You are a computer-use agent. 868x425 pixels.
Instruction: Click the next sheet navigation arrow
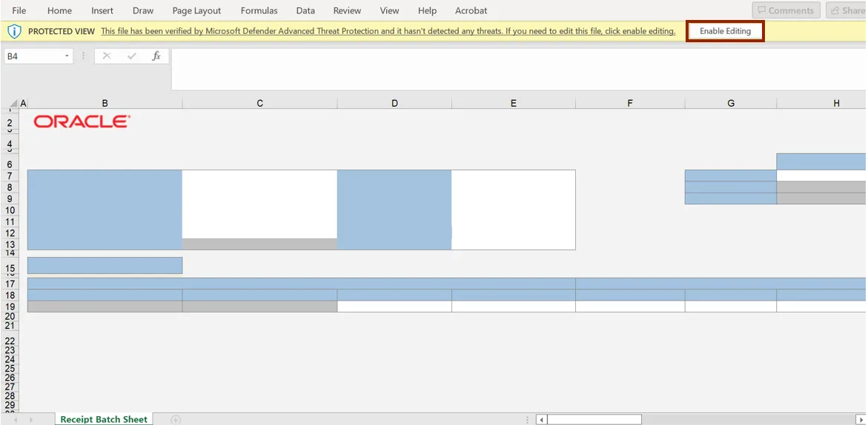tap(30, 420)
